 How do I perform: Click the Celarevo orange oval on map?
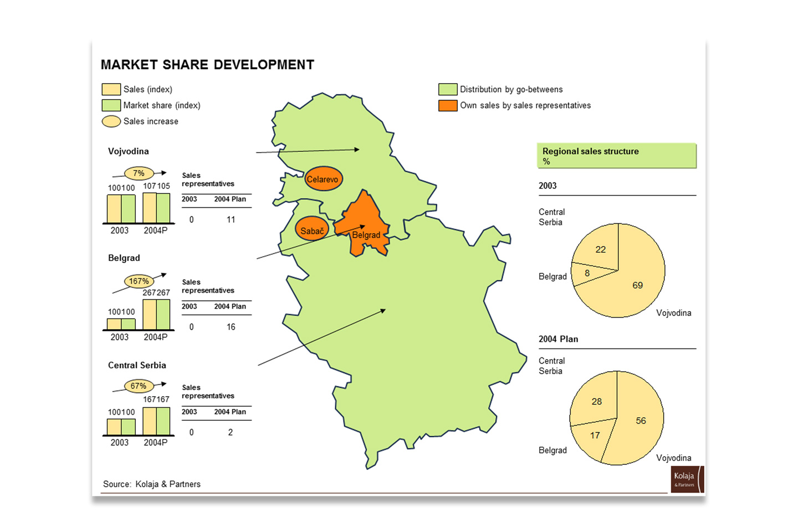(323, 179)
